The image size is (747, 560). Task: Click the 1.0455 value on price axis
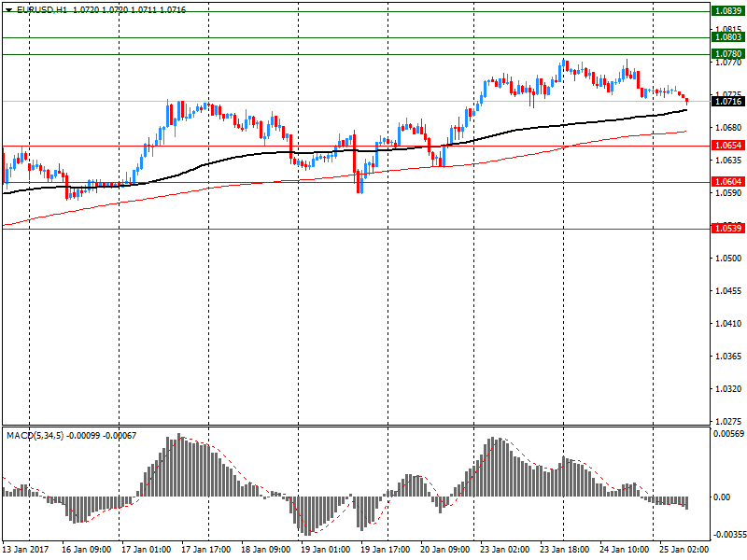tap(728, 291)
